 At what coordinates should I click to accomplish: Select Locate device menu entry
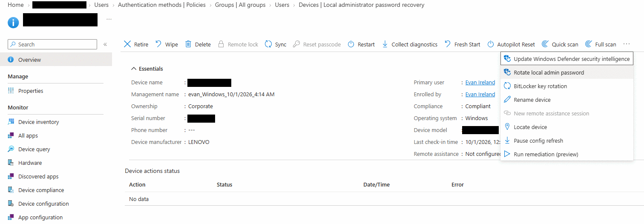click(x=567, y=127)
